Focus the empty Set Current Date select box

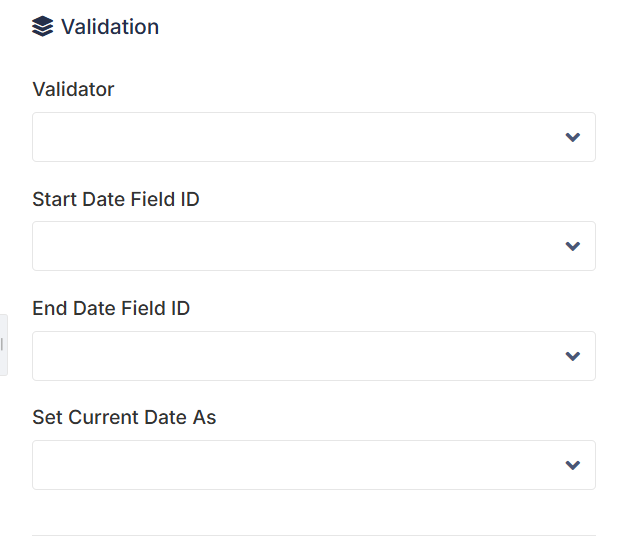tap(314, 465)
